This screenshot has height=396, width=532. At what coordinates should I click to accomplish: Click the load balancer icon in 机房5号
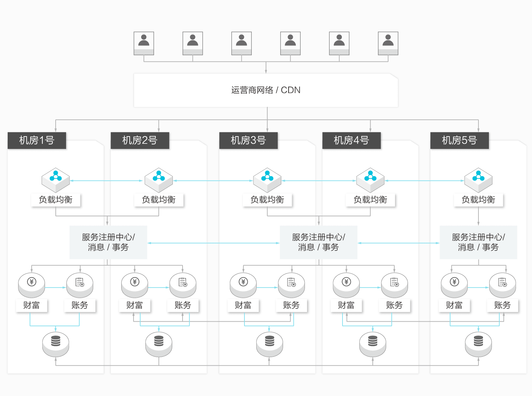(x=478, y=180)
